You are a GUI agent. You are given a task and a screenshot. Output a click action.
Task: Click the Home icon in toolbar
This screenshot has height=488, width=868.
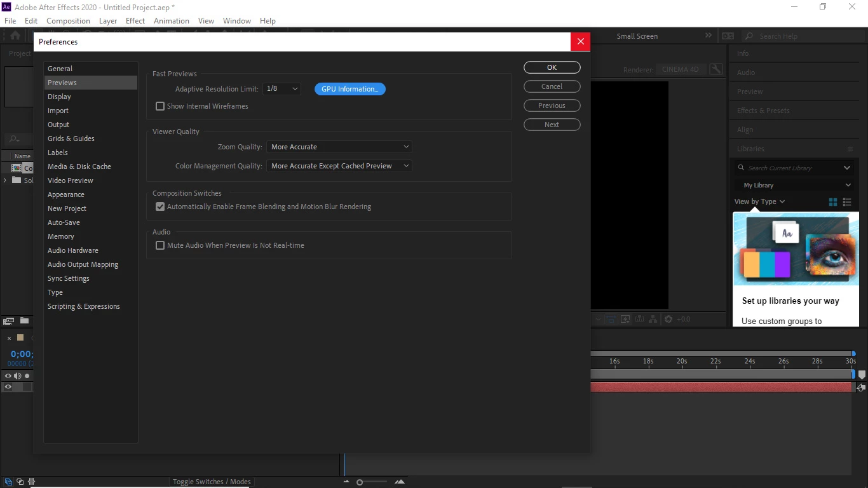pyautogui.click(x=15, y=36)
